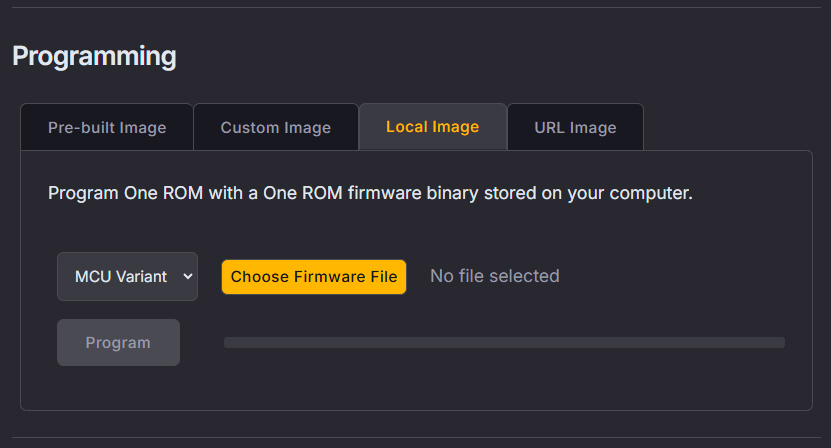Image resolution: width=831 pixels, height=448 pixels.
Task: Open the Custom Image tab
Action: pyautogui.click(x=276, y=128)
